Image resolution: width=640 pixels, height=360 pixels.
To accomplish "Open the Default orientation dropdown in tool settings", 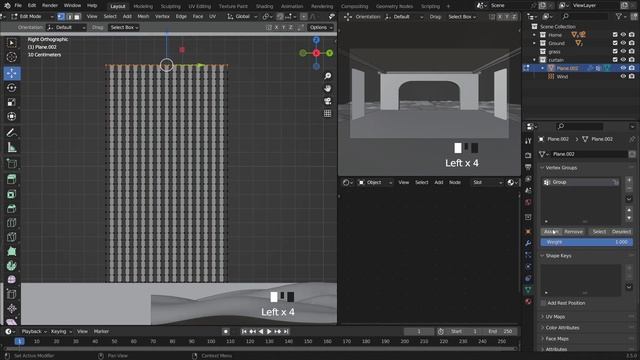I will pos(66,27).
